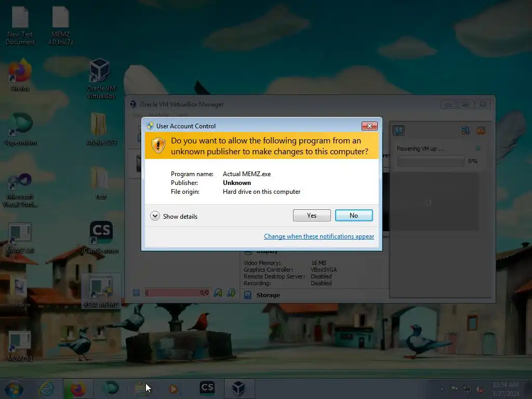Select Firefox desktop shortcut

pyautogui.click(x=20, y=75)
